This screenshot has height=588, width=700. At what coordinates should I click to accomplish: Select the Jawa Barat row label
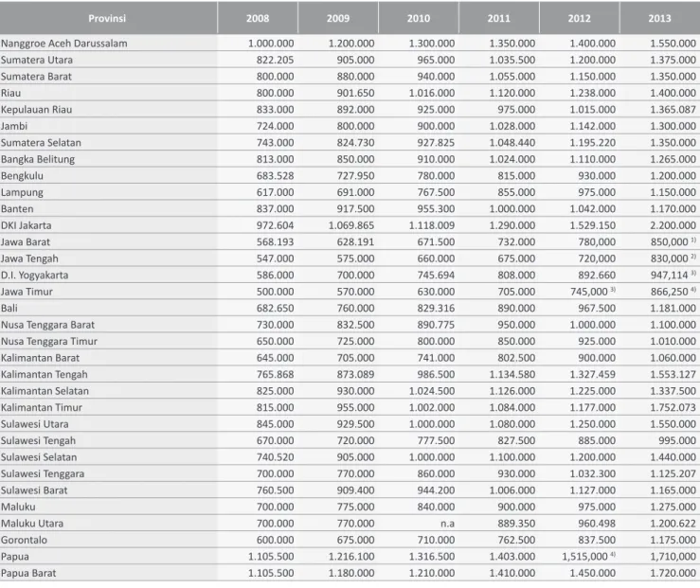tap(26, 241)
